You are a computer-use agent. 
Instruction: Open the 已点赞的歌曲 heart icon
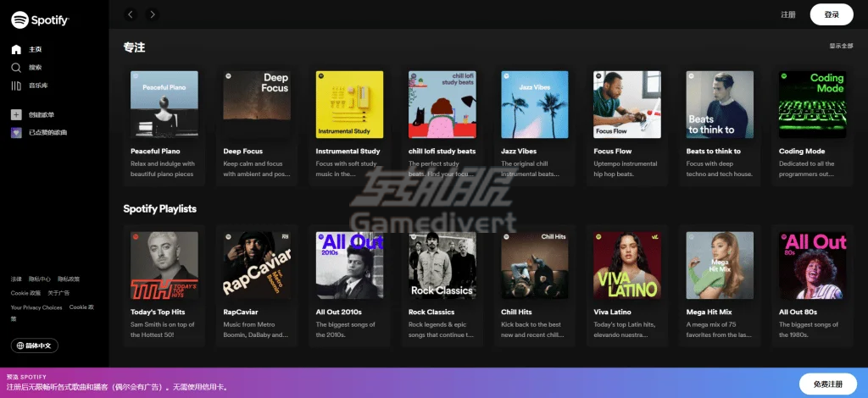coord(16,132)
